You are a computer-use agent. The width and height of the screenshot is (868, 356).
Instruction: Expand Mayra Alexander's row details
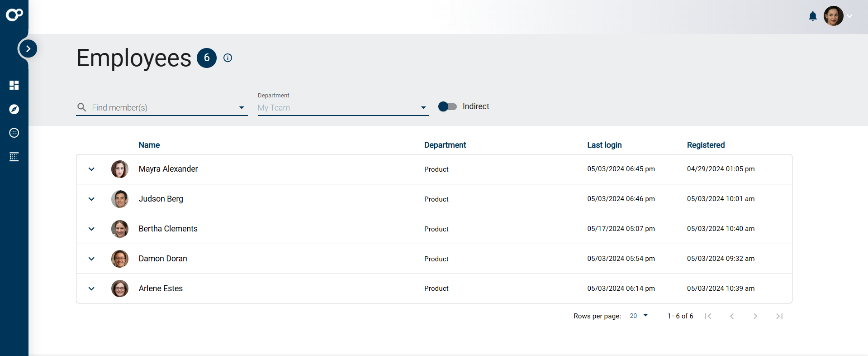[x=91, y=169]
